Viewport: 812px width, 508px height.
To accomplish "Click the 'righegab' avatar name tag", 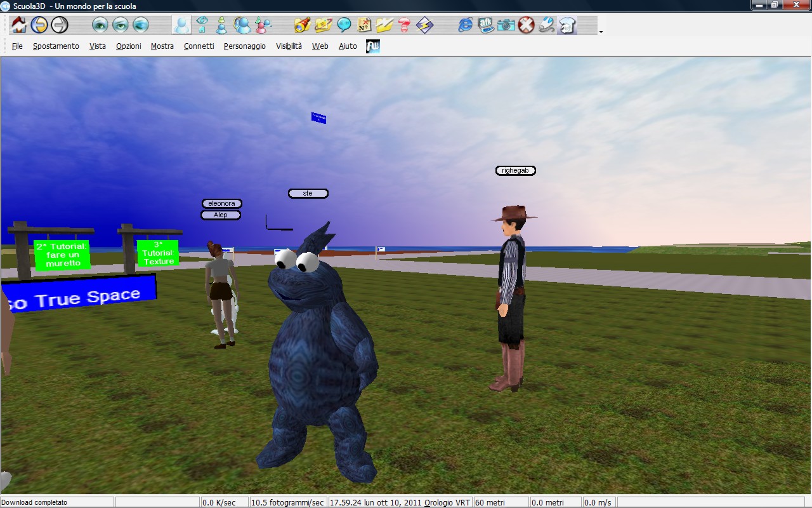I will pyautogui.click(x=516, y=171).
